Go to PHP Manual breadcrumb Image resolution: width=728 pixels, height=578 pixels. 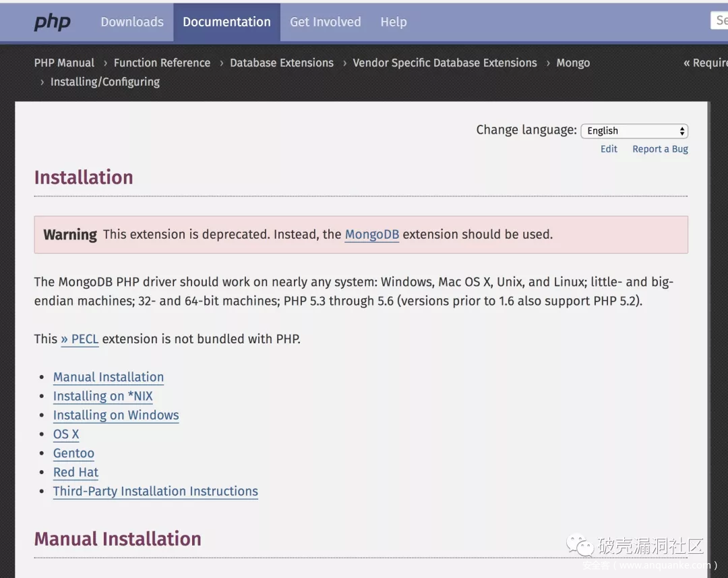(64, 63)
